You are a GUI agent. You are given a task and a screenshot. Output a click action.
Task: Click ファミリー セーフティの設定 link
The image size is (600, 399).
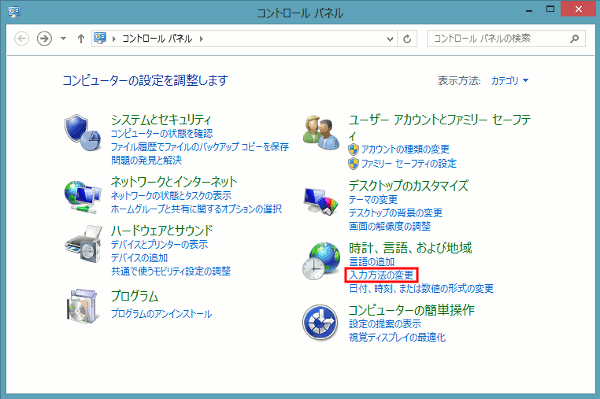(409, 164)
